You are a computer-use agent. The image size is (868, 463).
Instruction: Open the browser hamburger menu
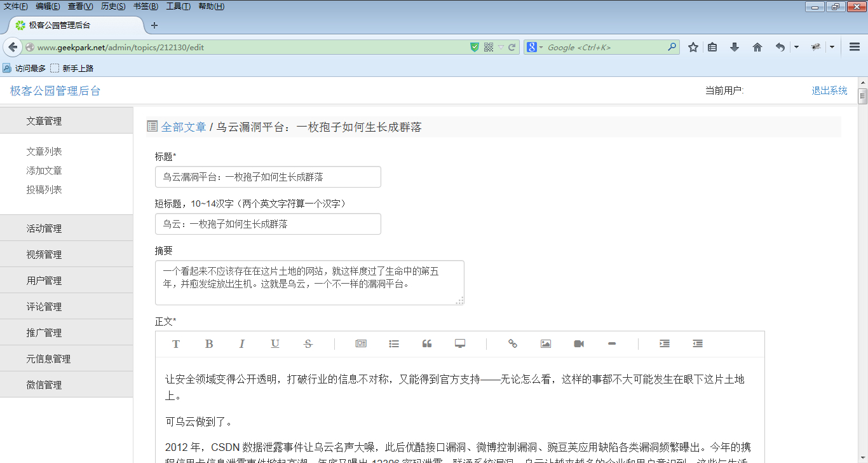(855, 47)
